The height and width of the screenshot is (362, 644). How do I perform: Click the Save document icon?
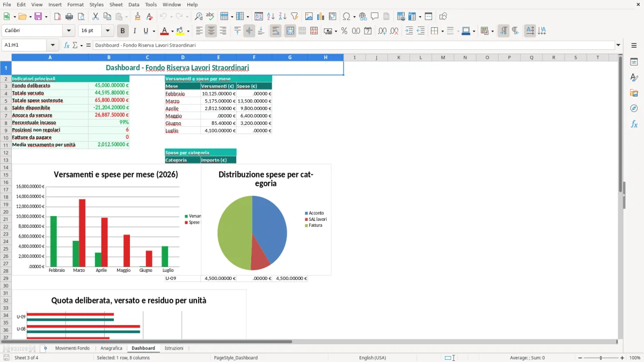pos(38,17)
